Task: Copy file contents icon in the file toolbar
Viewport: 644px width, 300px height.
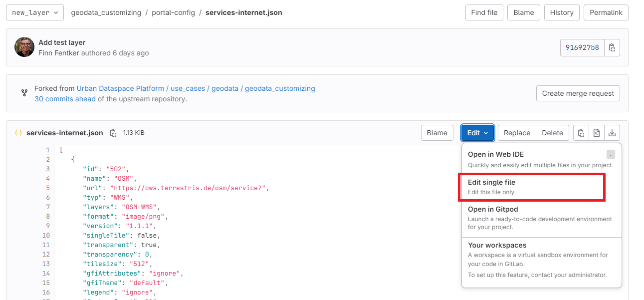Action: [x=581, y=133]
